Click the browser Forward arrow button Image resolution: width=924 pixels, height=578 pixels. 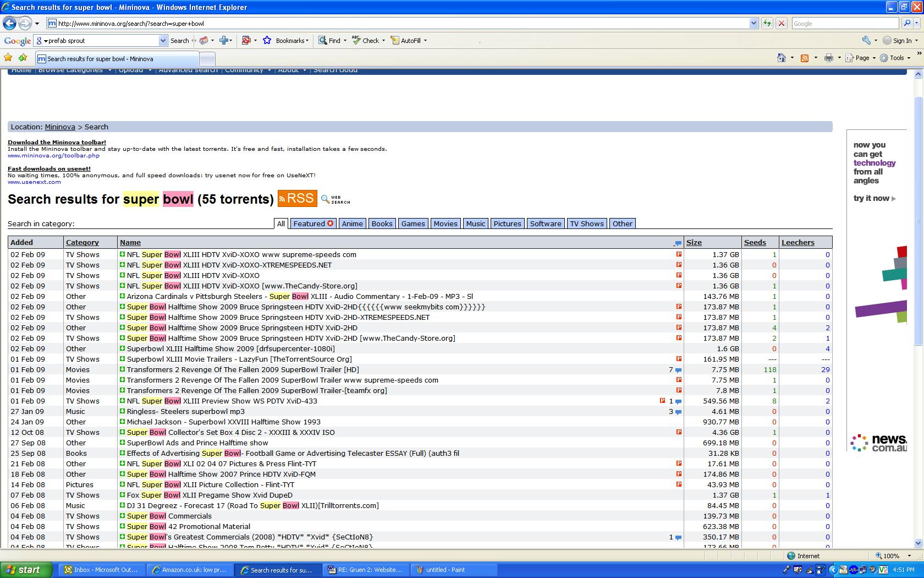click(25, 23)
